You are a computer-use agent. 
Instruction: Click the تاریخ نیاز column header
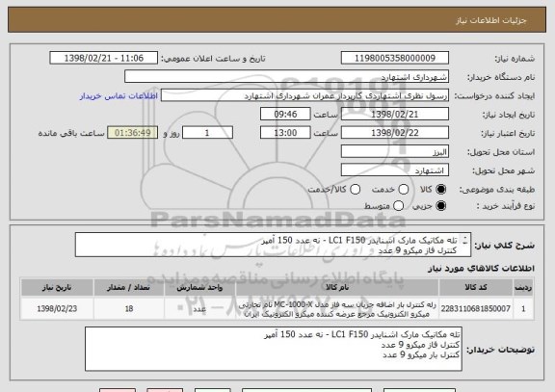click(x=57, y=287)
